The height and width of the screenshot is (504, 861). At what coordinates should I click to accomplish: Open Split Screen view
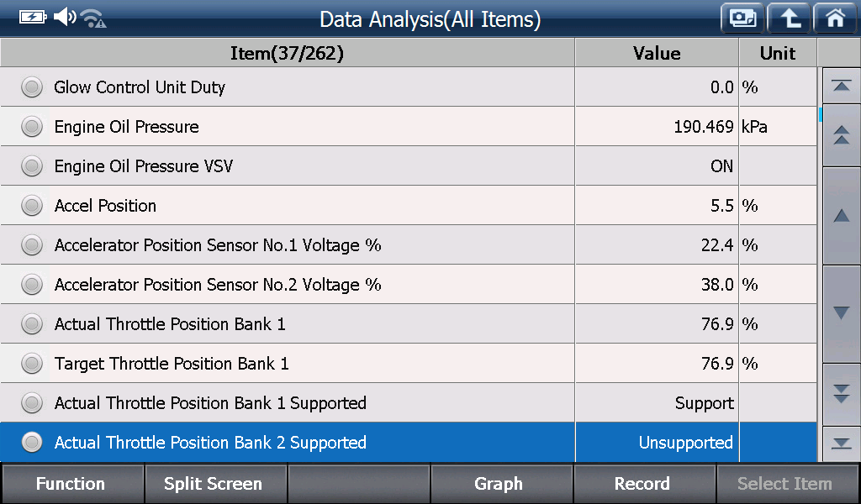click(x=214, y=484)
